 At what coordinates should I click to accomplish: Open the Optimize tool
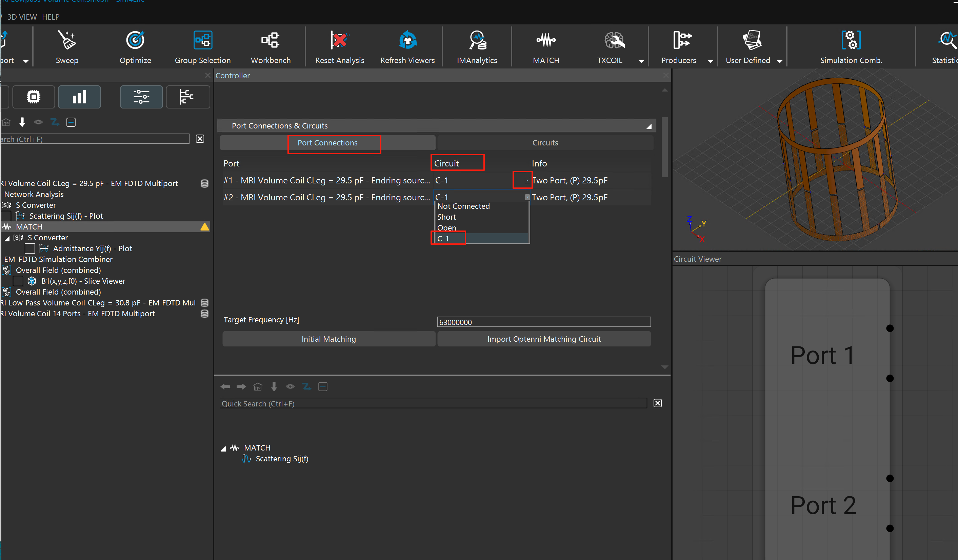click(135, 41)
